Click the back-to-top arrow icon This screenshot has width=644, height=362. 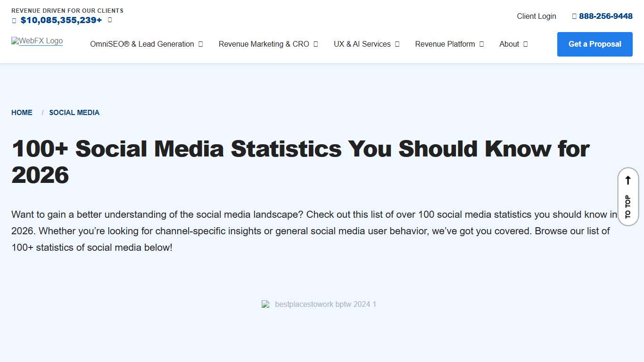(627, 180)
